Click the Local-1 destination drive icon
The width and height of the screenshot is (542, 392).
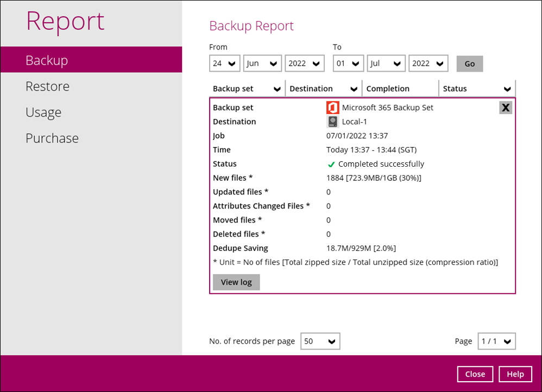click(332, 122)
